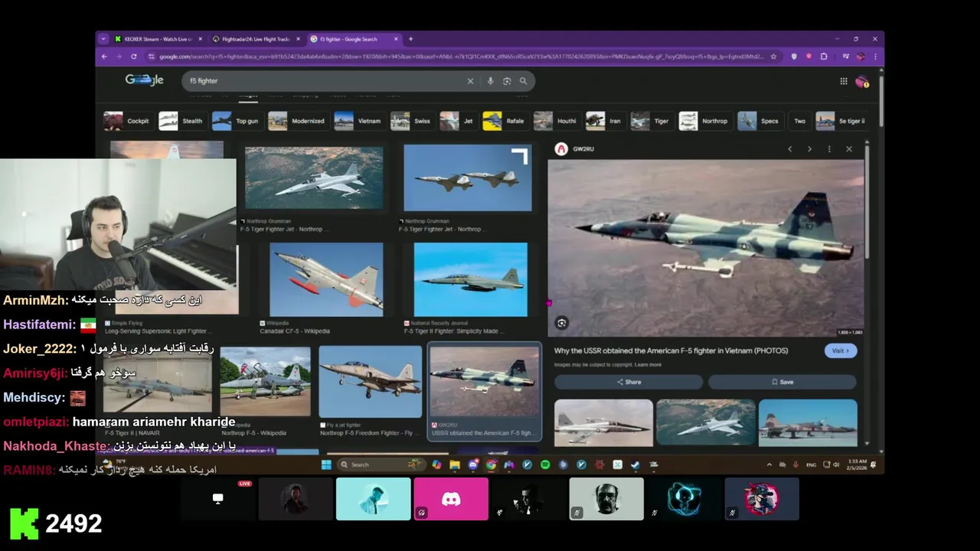Select the f5 fighter Google Search tab
980x551 pixels.
[x=353, y=39]
